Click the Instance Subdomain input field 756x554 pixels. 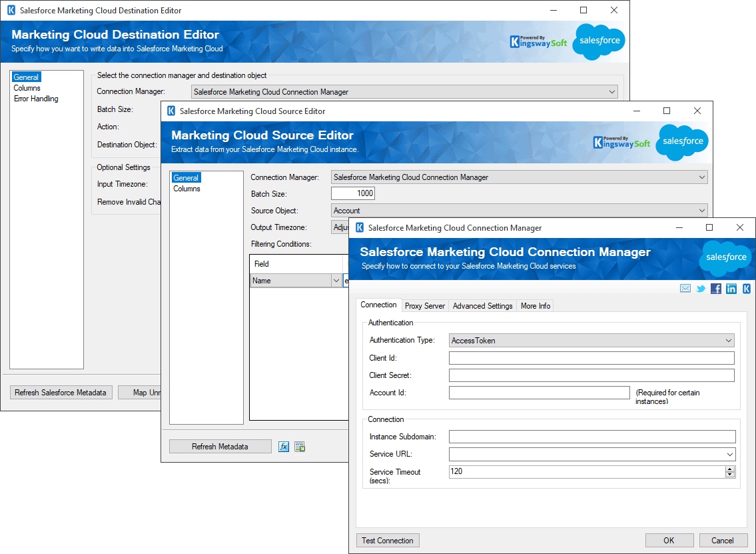(592, 437)
